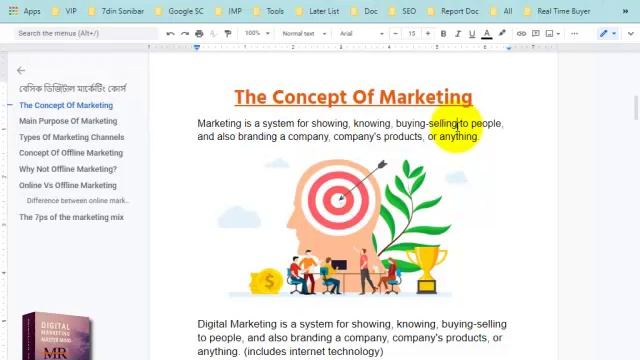Viewport: 640px width, 360px height.
Task: Go to Difference between online mark... subheading
Action: coord(78,201)
